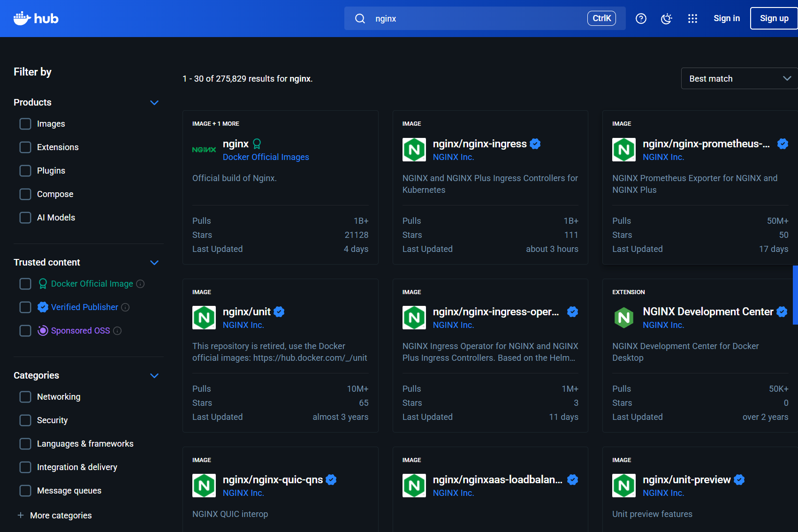Open the nginx/nginx-quic-qns repository title
Image resolution: width=798 pixels, height=532 pixels.
click(273, 479)
